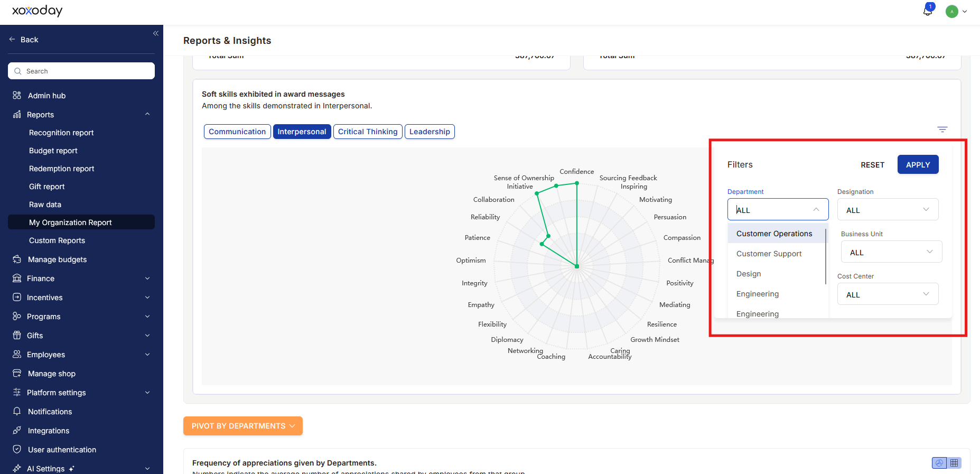Open the notifications bell in the header
This screenshot has width=980, height=474.
[x=928, y=11]
